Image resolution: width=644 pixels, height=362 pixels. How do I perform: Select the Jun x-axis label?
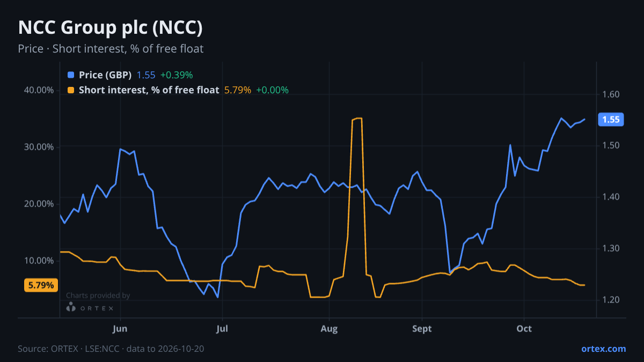[120, 328]
